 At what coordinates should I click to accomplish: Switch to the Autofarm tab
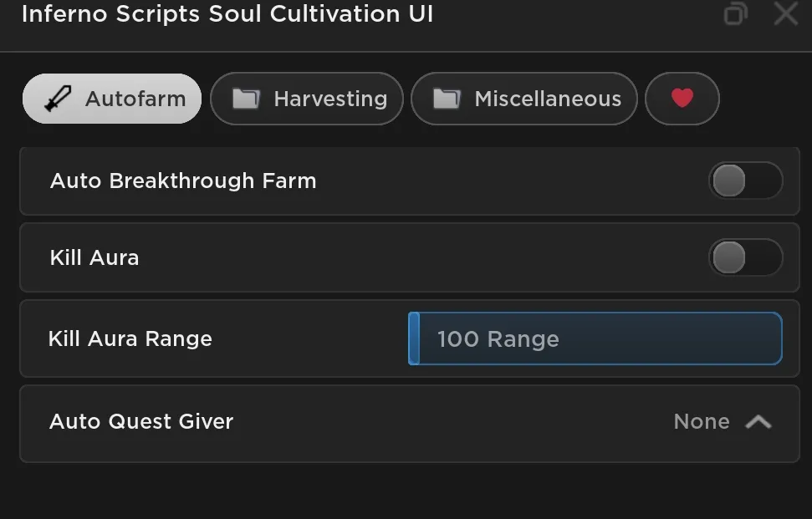(112, 99)
